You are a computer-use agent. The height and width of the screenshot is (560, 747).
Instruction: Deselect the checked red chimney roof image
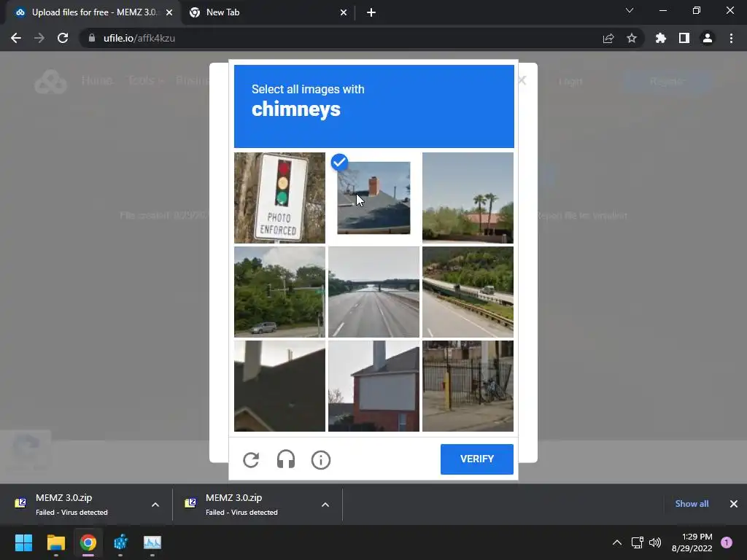point(374,198)
